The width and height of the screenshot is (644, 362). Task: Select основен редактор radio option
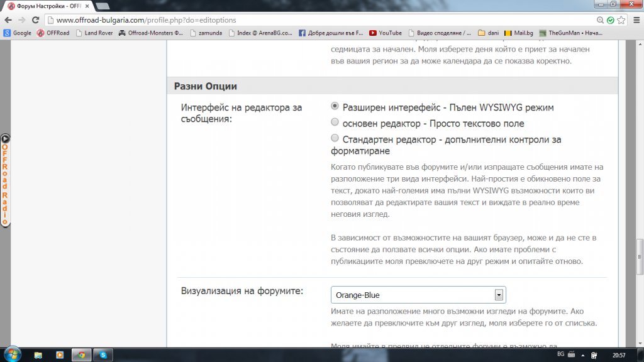tap(335, 122)
